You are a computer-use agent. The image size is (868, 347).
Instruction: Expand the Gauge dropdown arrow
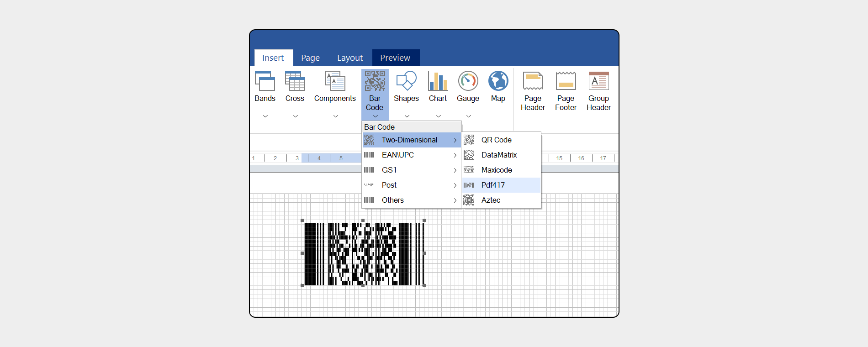click(x=469, y=116)
